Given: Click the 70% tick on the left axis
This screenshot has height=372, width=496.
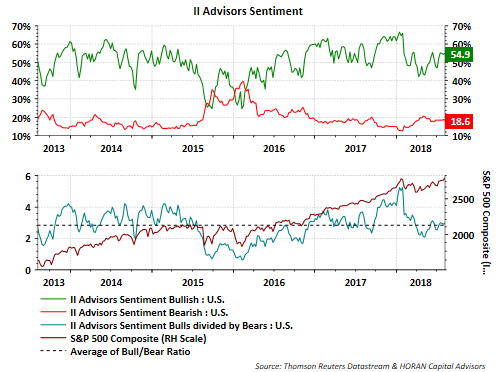Looking at the screenshot, I should point(21,26).
